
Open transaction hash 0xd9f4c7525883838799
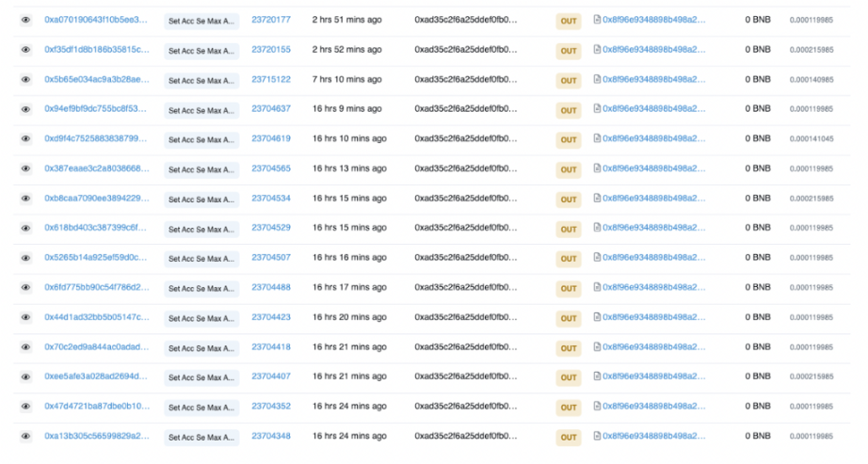96,139
